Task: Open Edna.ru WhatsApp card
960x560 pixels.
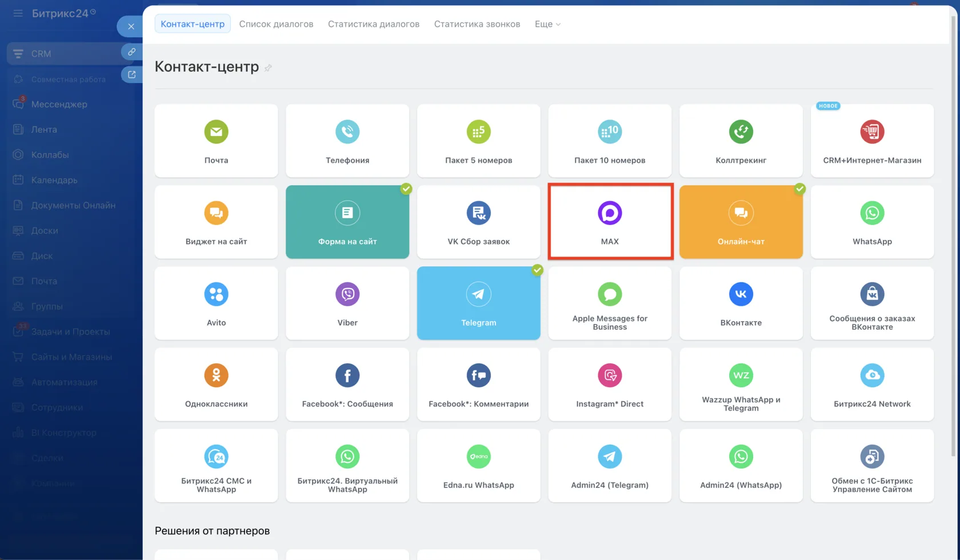Action: pyautogui.click(x=478, y=465)
